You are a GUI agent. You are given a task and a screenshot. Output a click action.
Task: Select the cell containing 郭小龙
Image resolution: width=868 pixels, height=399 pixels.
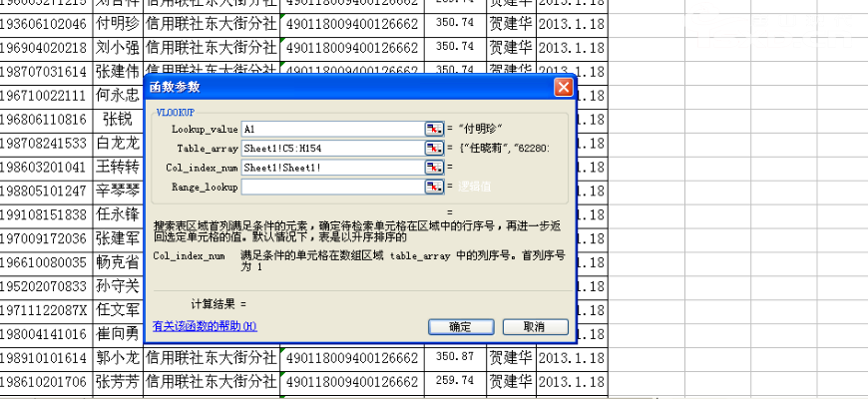[x=118, y=357]
